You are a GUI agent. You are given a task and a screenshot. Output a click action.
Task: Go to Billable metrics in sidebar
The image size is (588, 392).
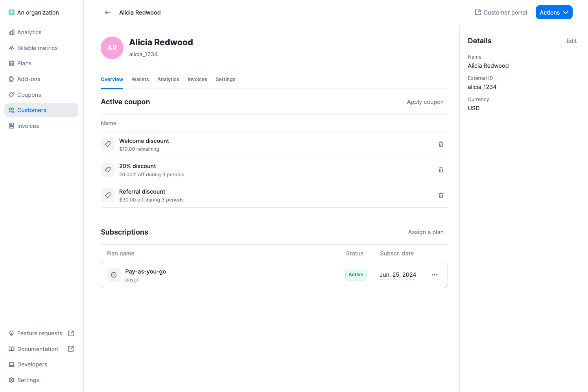coord(41,48)
